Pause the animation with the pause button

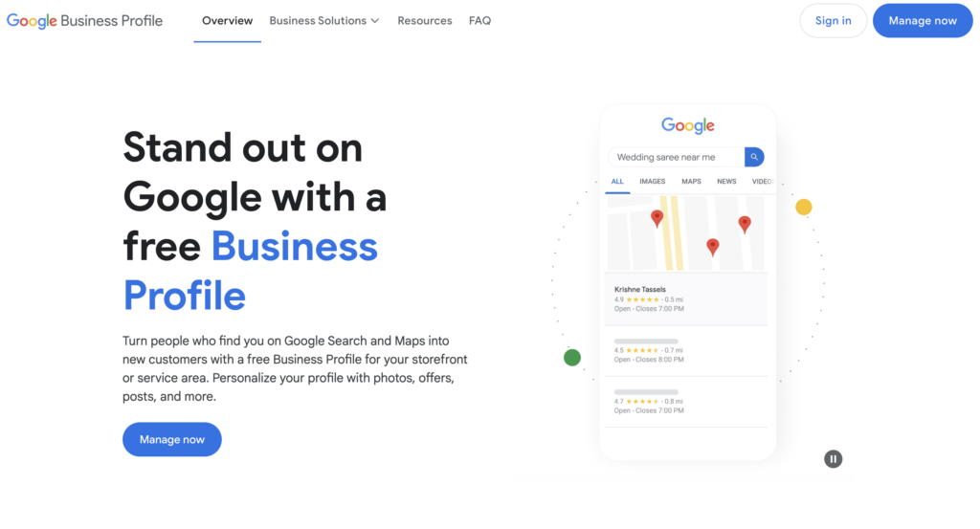pos(833,459)
